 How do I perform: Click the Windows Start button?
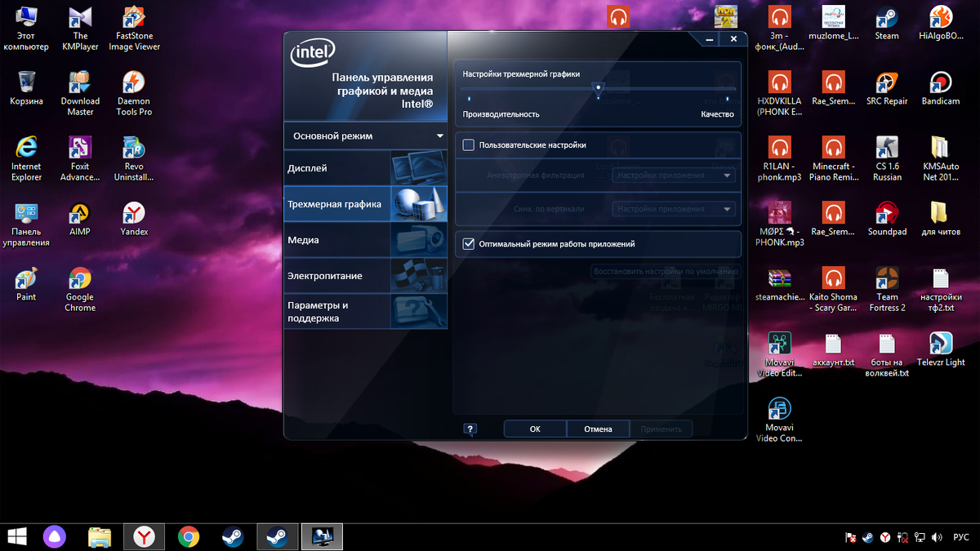(x=16, y=536)
